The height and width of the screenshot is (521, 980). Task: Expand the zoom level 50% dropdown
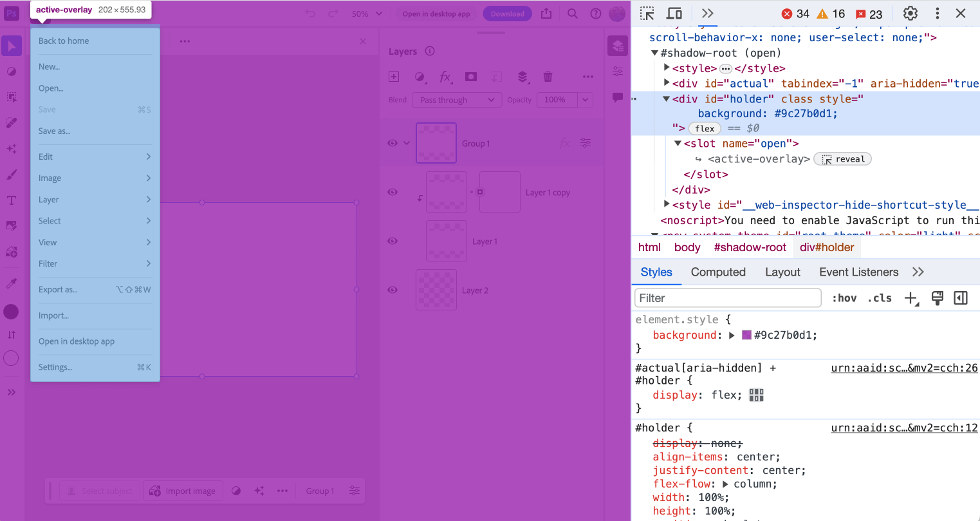click(x=367, y=14)
